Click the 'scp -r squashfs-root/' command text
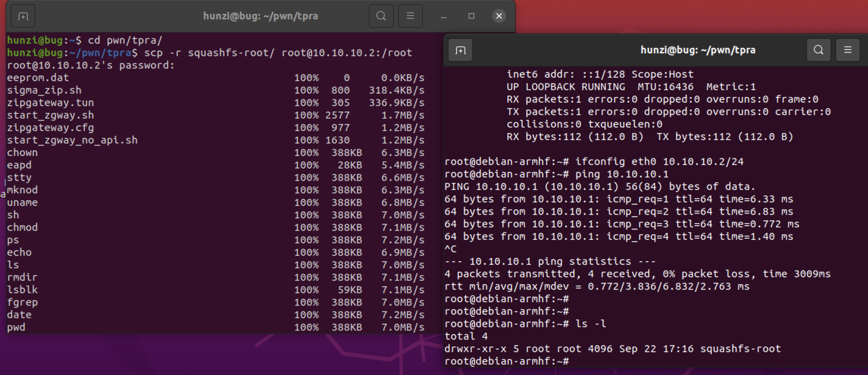 tap(209, 53)
